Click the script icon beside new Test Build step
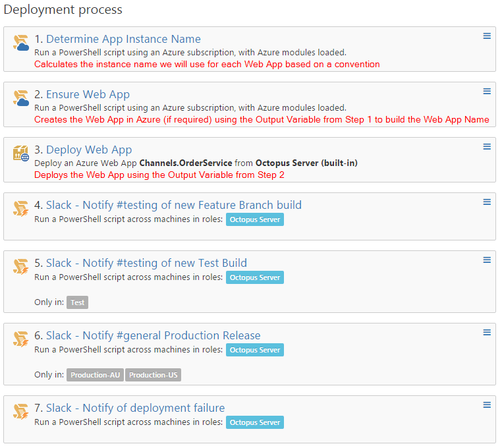The image size is (504, 448). coord(21,266)
